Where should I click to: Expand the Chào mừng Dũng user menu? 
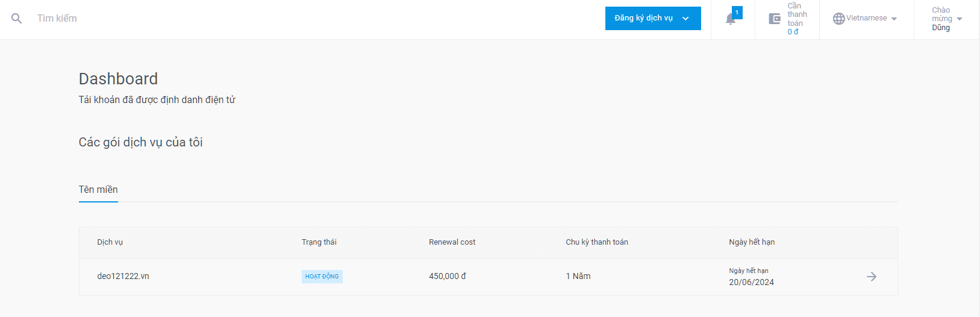(947, 19)
